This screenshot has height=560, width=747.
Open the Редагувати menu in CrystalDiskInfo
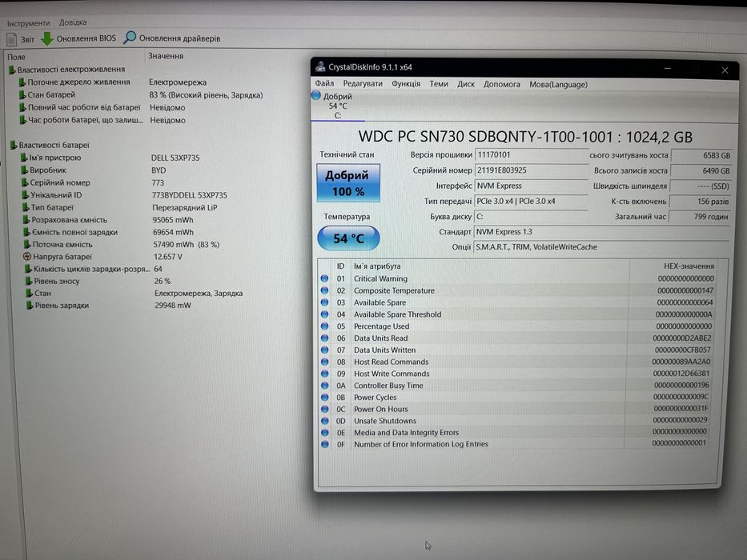pos(363,83)
